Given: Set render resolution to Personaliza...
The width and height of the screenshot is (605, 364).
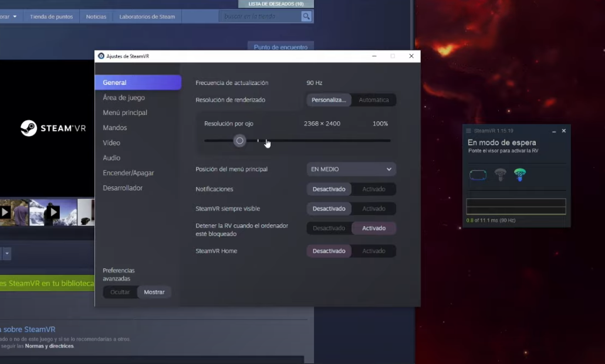Looking at the screenshot, I should point(329,100).
